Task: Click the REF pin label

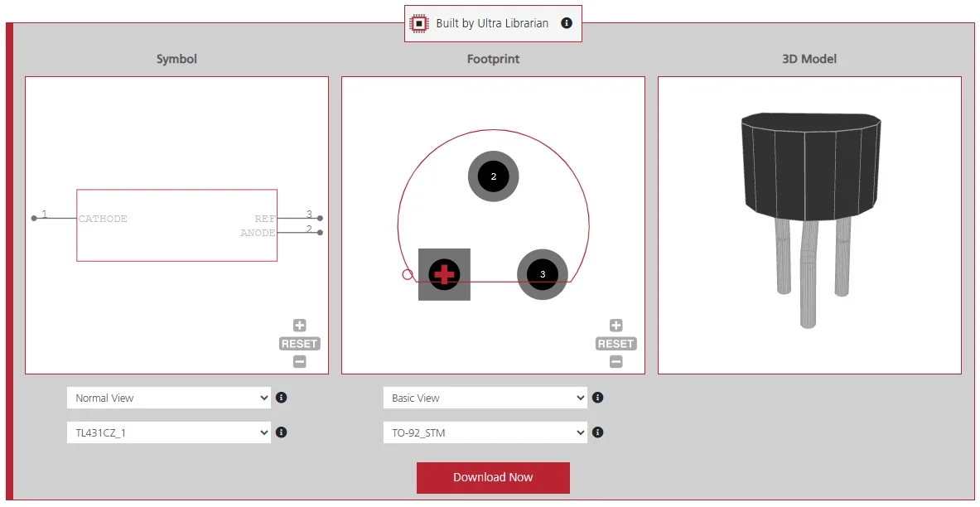Action: tap(264, 219)
